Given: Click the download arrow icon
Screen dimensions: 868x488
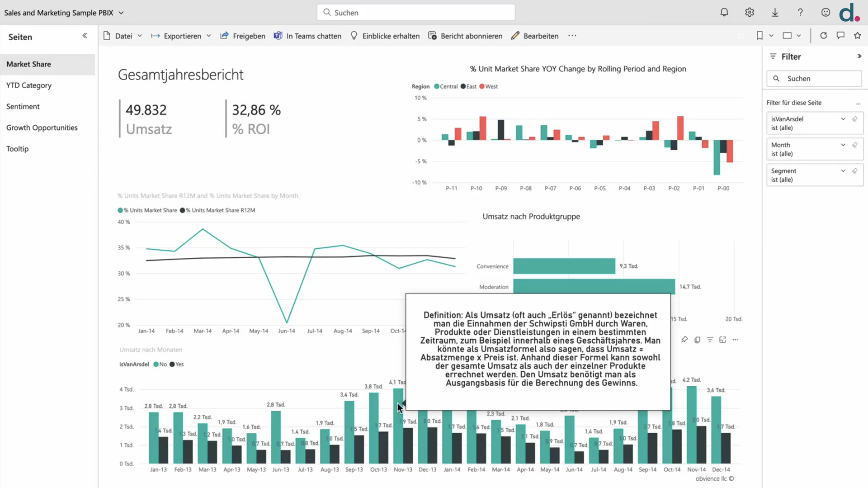Looking at the screenshot, I should point(775,13).
